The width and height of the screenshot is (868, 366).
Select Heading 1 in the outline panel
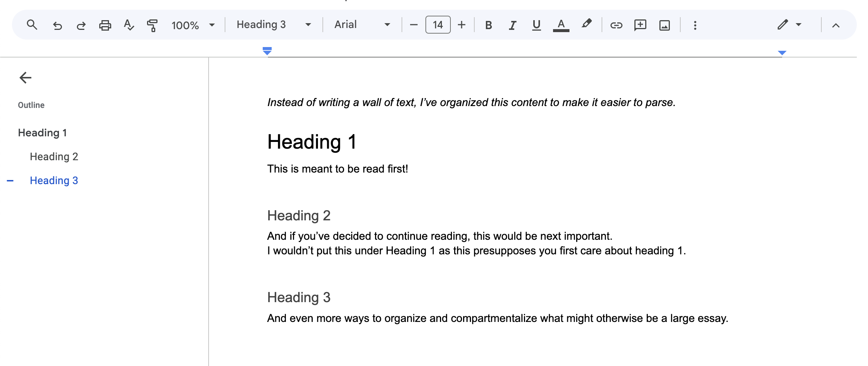tap(43, 133)
